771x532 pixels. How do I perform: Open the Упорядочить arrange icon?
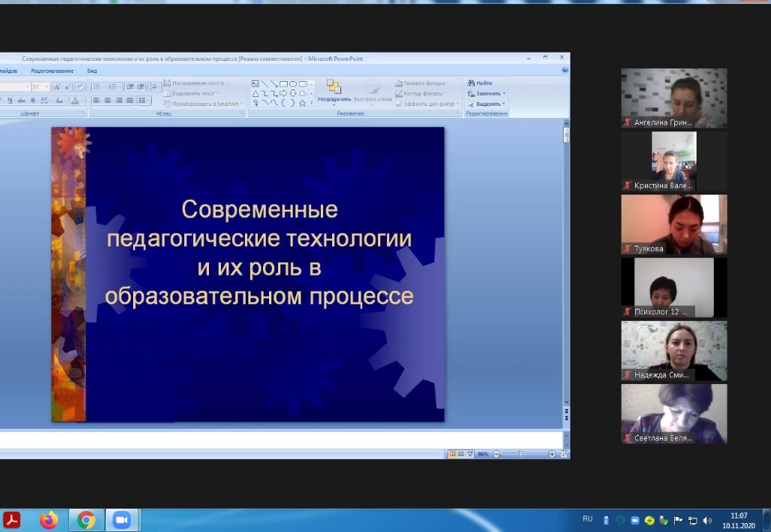click(334, 87)
